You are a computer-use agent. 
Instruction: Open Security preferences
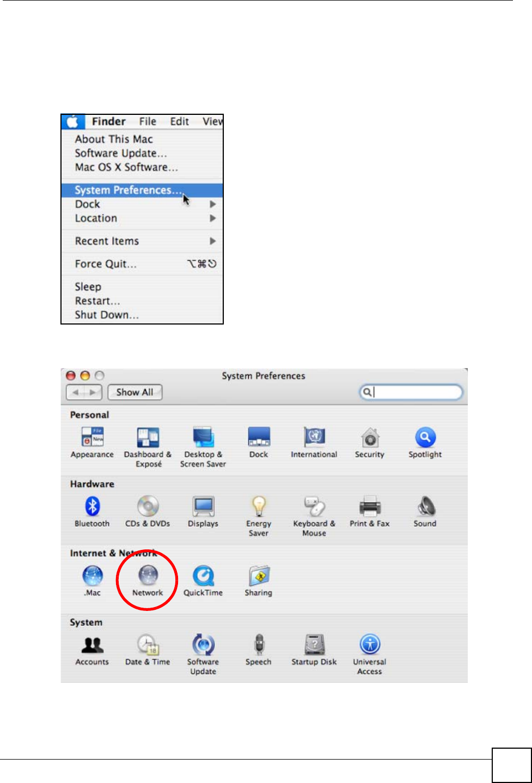click(370, 443)
